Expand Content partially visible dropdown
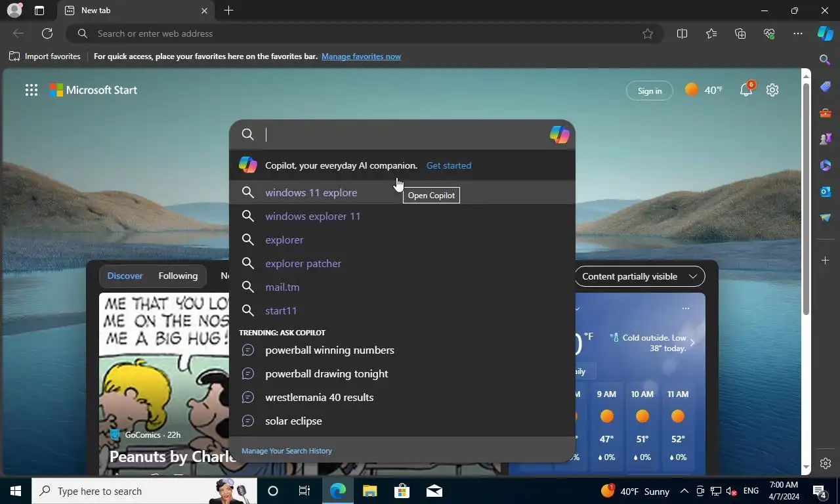The image size is (840, 504). pyautogui.click(x=640, y=276)
